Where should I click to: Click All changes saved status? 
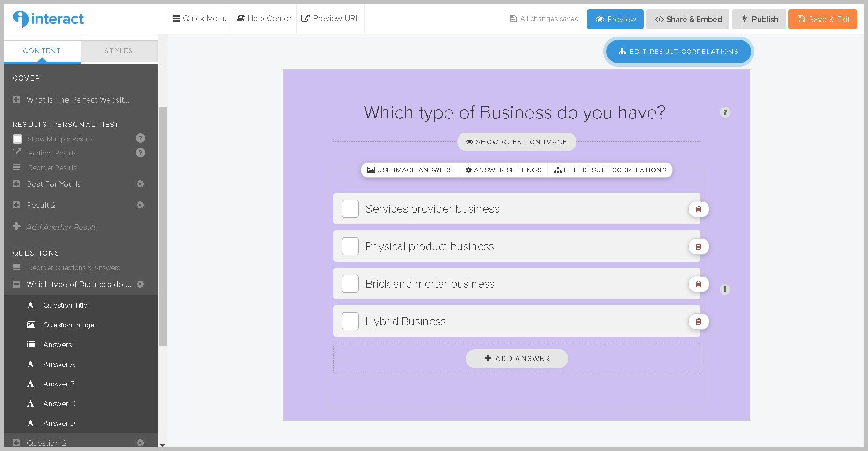click(x=544, y=19)
